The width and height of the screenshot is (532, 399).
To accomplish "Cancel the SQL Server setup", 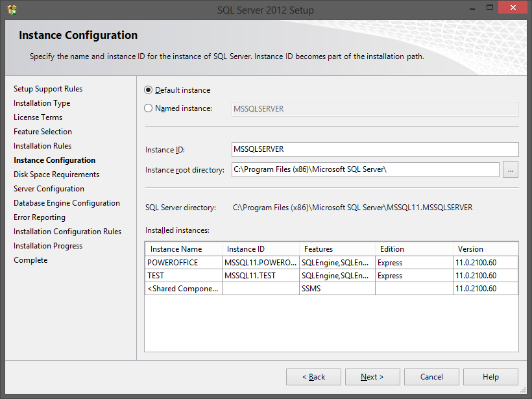I will pos(431,377).
